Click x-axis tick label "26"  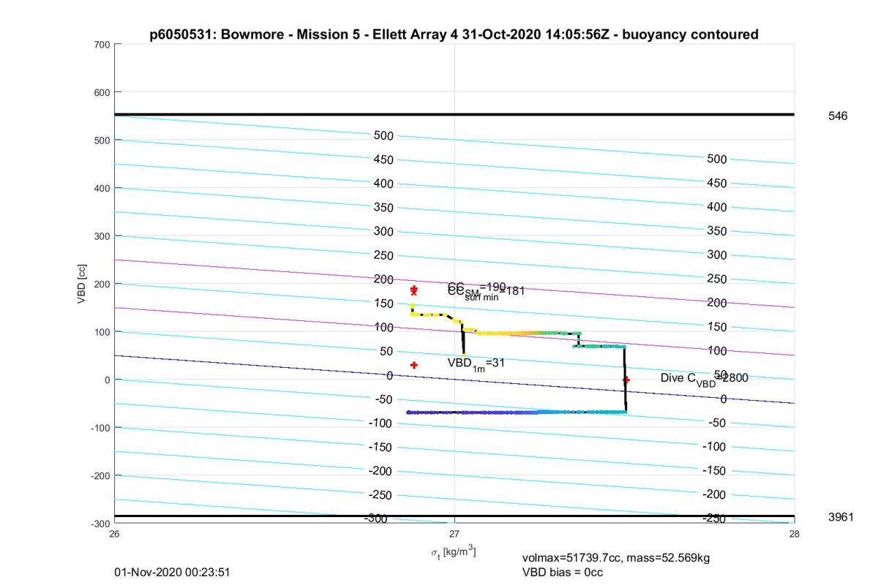(x=115, y=534)
